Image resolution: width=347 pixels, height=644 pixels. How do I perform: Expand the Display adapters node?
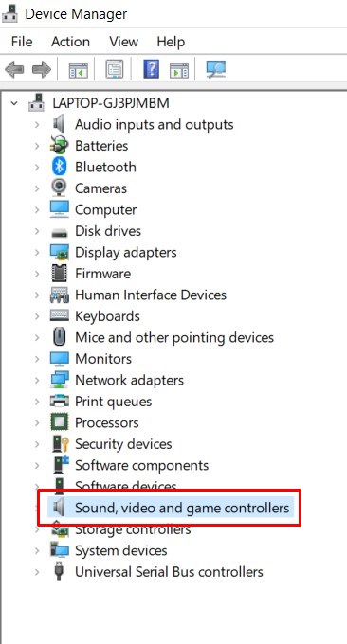(37, 252)
